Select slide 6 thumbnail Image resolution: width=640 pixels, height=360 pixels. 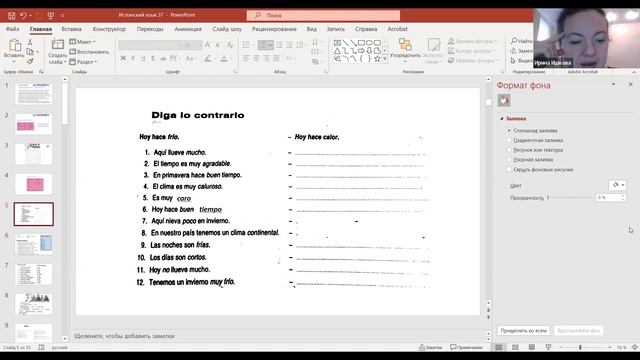pos(33,244)
